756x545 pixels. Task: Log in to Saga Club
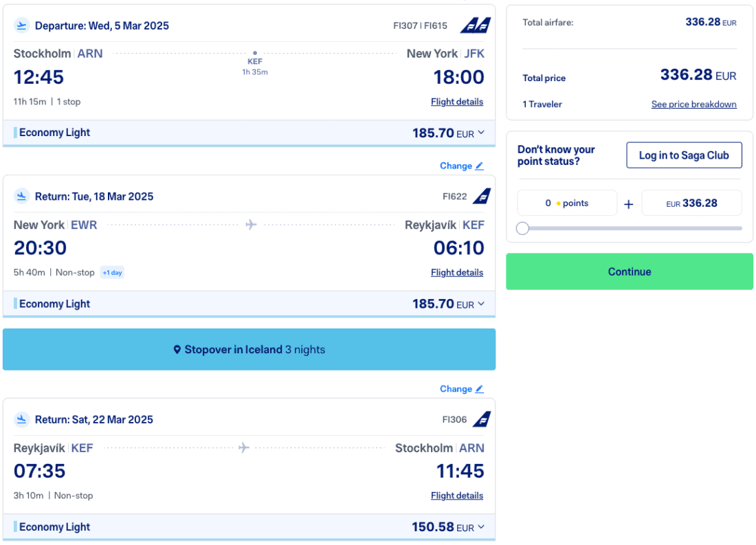point(684,155)
